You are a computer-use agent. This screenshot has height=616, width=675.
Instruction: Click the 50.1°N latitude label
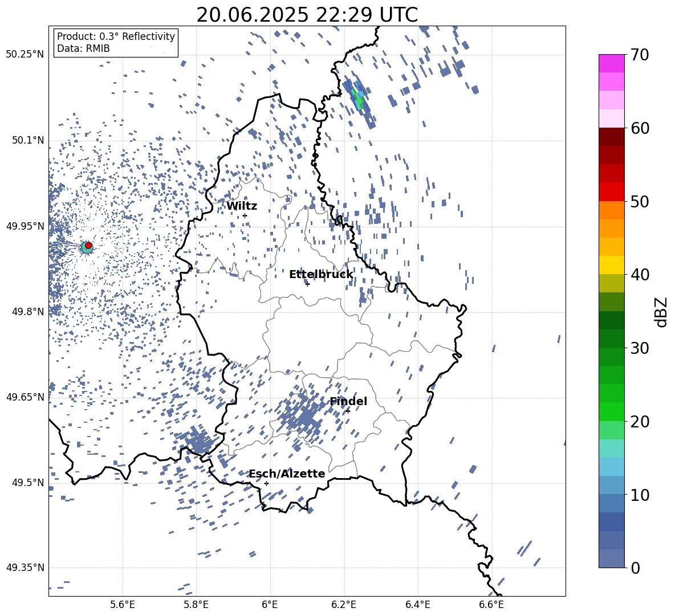(27, 140)
